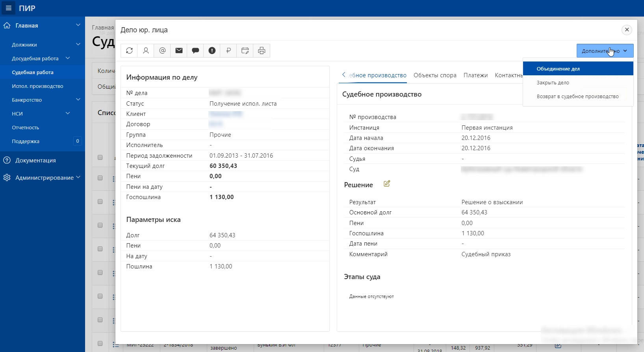
Task: Click the Решение о взыскании result text
Action: 492,202
